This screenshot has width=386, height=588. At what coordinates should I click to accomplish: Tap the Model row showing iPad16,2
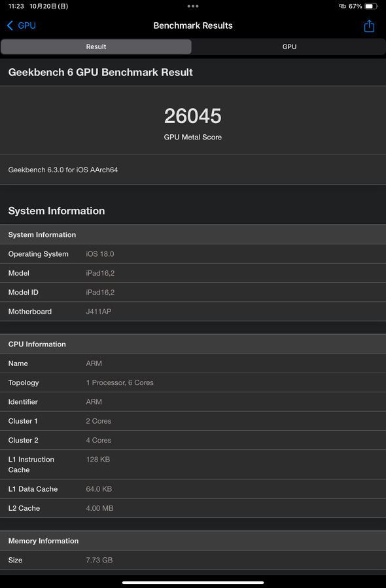[193, 273]
